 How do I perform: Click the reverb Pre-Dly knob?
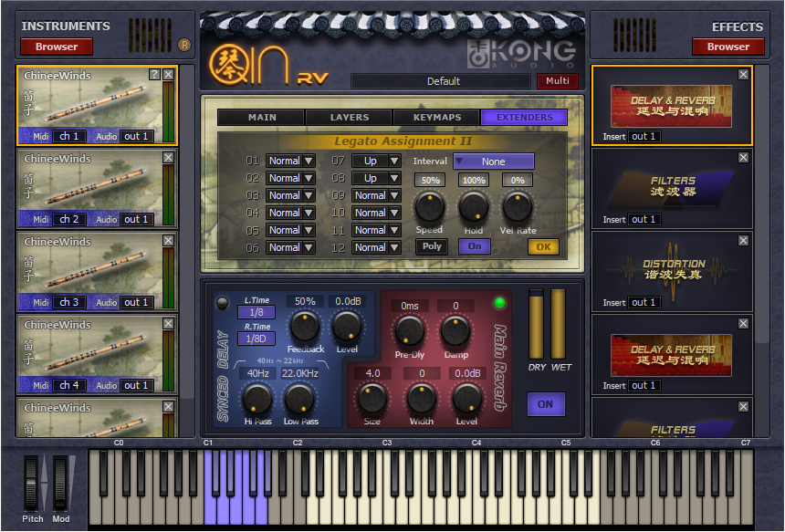click(410, 331)
